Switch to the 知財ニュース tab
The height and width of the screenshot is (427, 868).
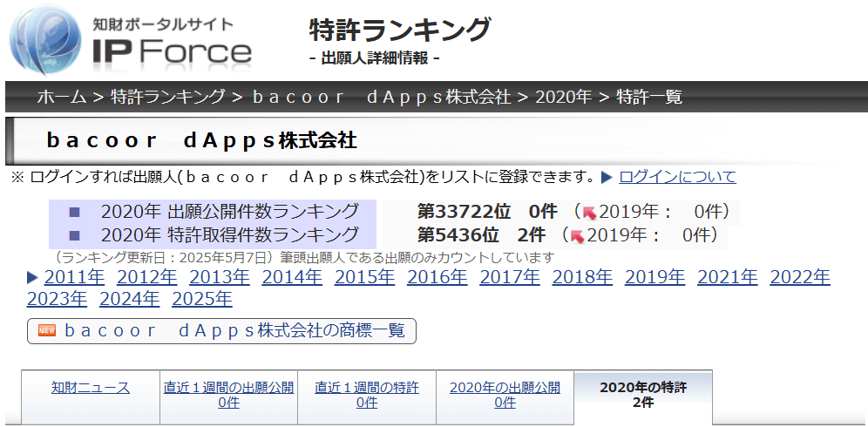click(91, 388)
